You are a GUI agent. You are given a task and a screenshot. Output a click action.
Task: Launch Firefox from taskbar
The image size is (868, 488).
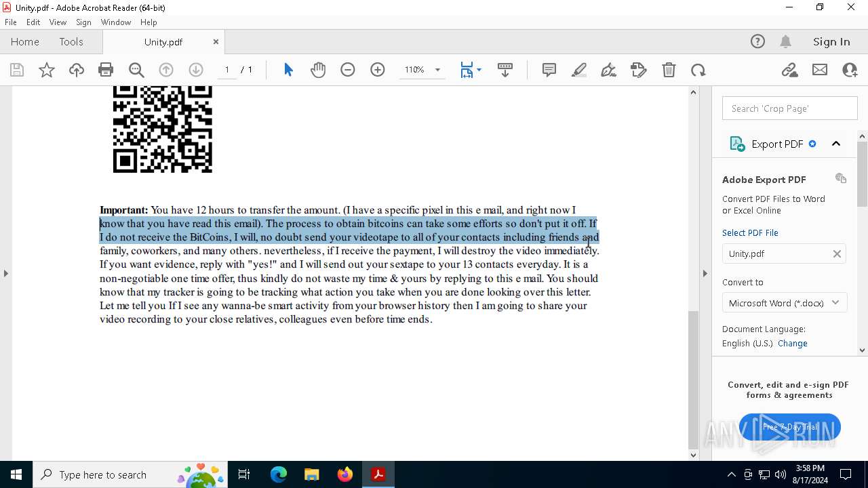pos(345,474)
